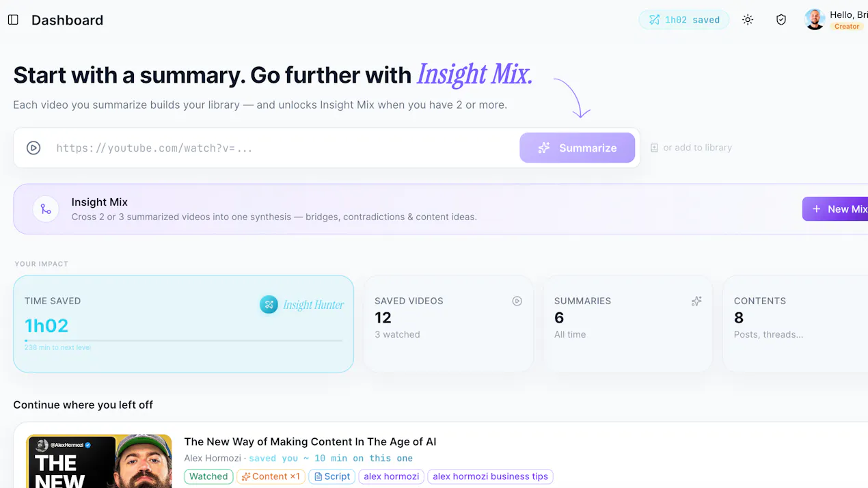The height and width of the screenshot is (488, 868).
Task: Click the sparkle icon on Summaries card
Action: [696, 301]
